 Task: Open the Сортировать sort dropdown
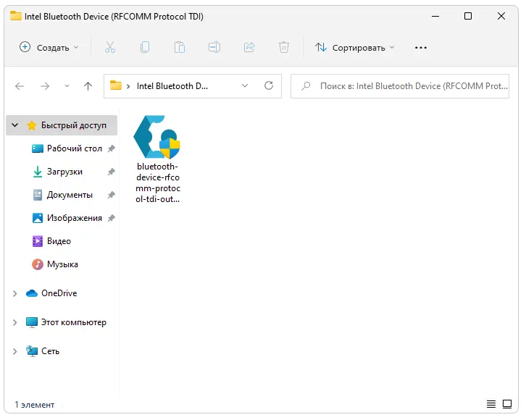coord(354,48)
